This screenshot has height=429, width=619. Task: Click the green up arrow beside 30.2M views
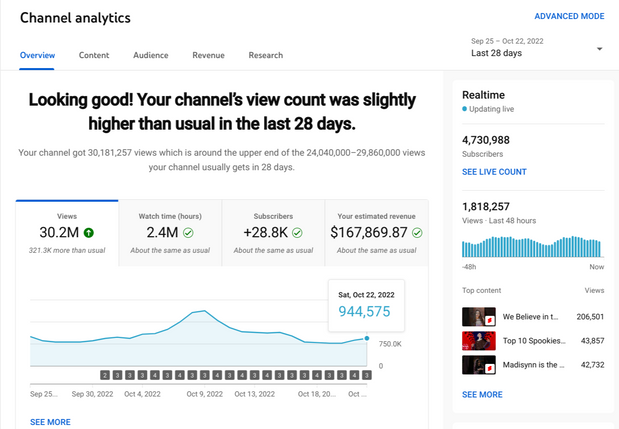point(88,233)
